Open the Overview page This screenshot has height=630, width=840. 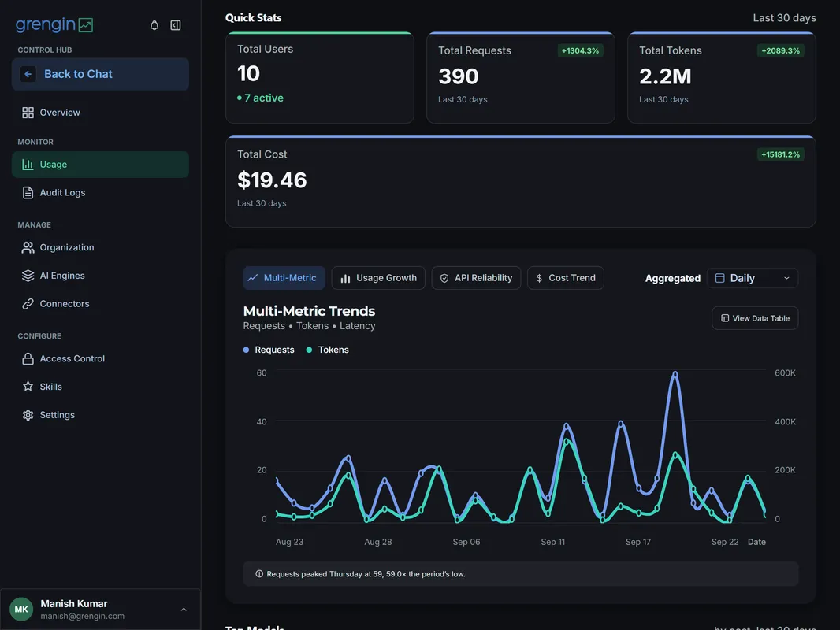pos(100,113)
